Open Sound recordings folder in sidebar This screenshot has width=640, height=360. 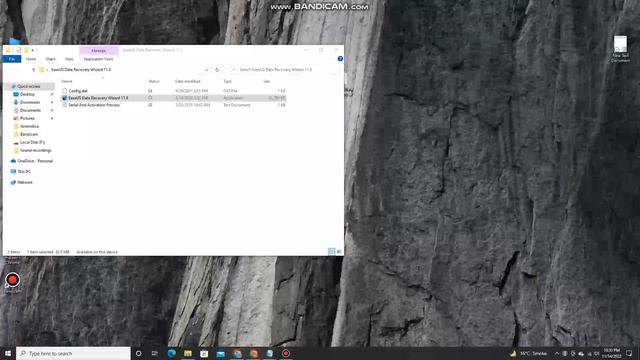[36, 150]
